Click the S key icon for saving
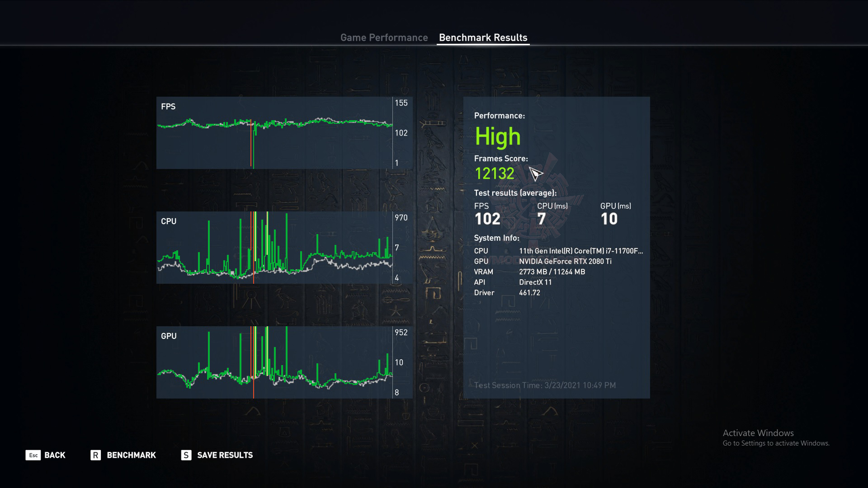The image size is (868, 488). point(186,455)
